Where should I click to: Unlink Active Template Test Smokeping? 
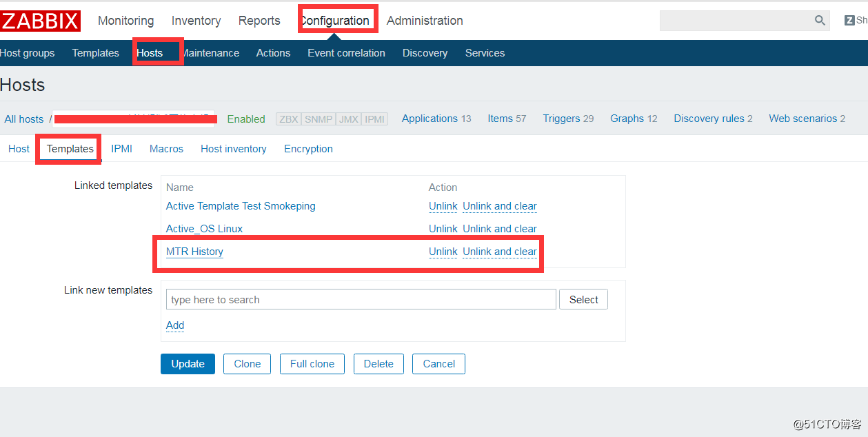443,206
